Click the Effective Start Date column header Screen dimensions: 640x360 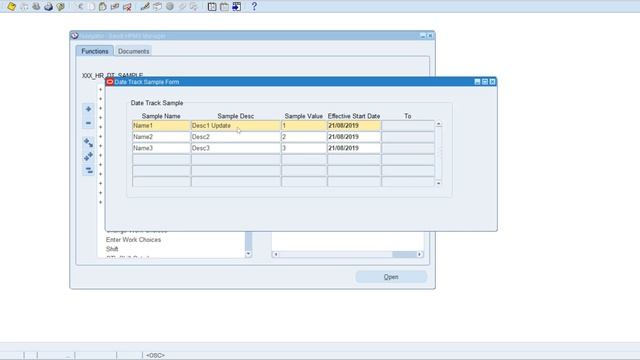tap(354, 116)
